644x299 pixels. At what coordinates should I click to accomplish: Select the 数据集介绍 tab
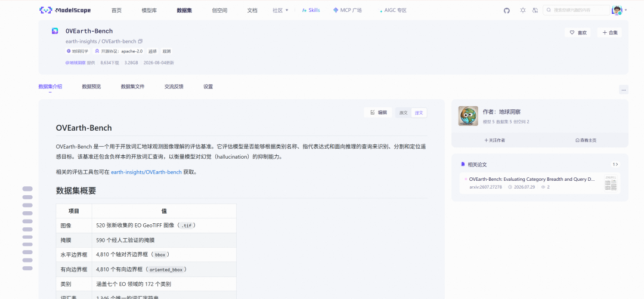pos(50,87)
